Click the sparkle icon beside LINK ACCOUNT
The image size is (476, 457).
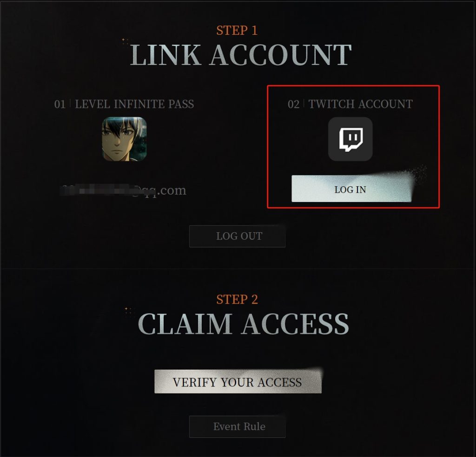(125, 41)
